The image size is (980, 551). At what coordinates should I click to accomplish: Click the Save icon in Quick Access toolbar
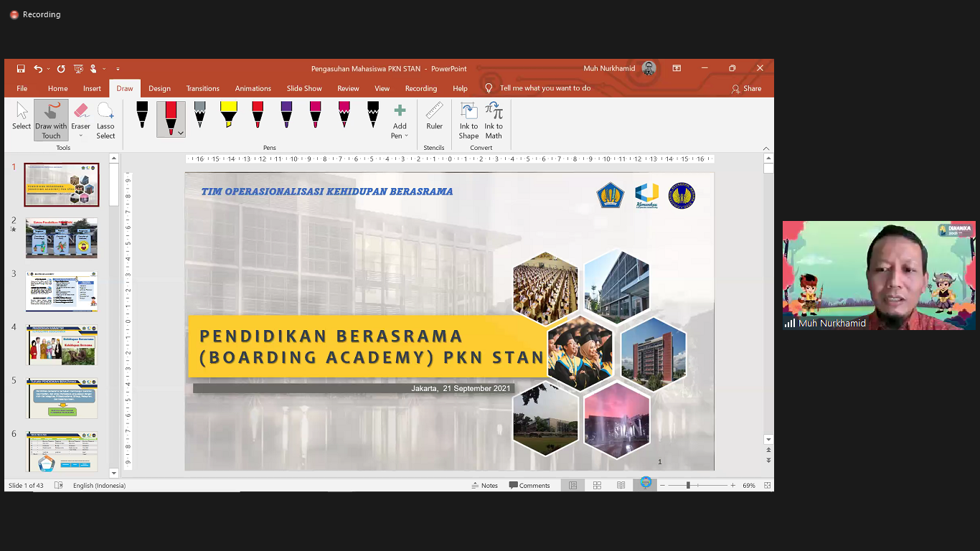click(20, 68)
